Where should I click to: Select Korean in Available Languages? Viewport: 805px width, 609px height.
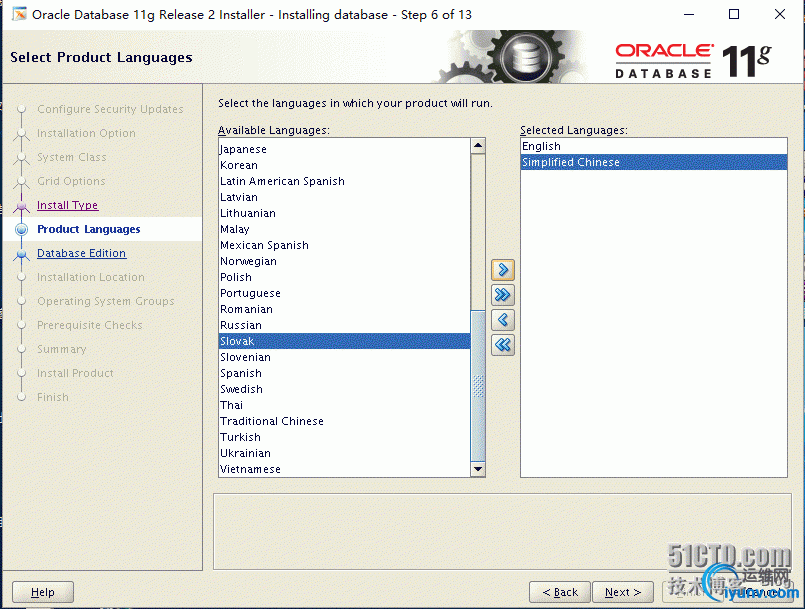tap(344, 165)
